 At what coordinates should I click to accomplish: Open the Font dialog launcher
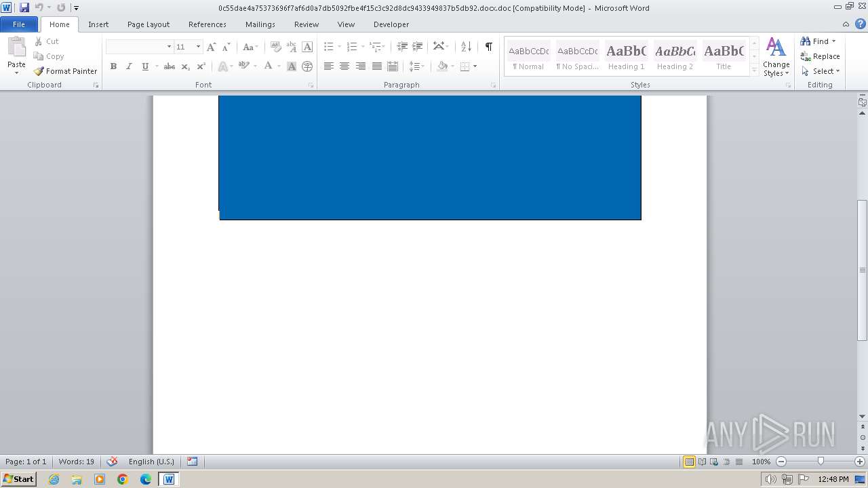[x=311, y=85]
